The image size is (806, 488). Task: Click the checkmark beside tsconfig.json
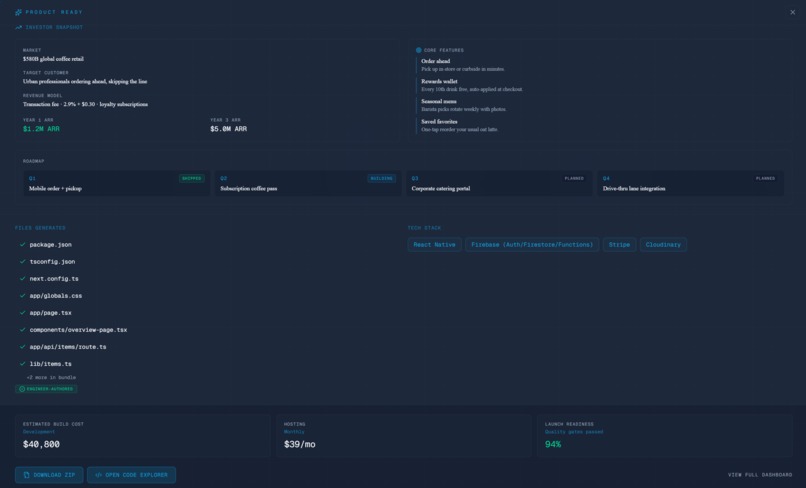(23, 262)
